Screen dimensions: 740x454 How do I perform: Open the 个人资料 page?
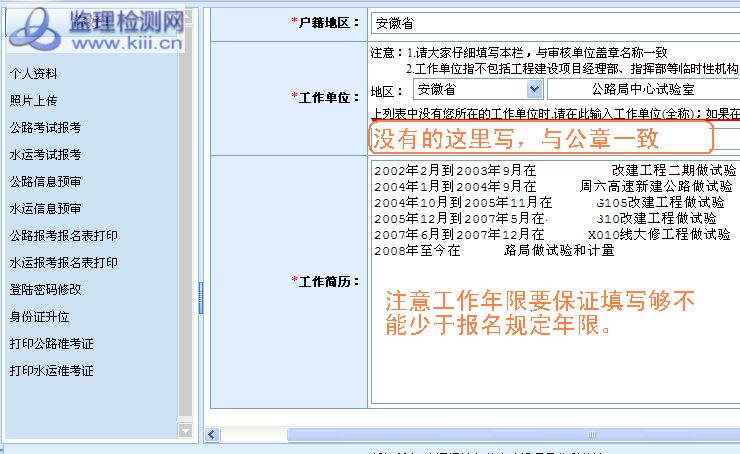tap(33, 74)
